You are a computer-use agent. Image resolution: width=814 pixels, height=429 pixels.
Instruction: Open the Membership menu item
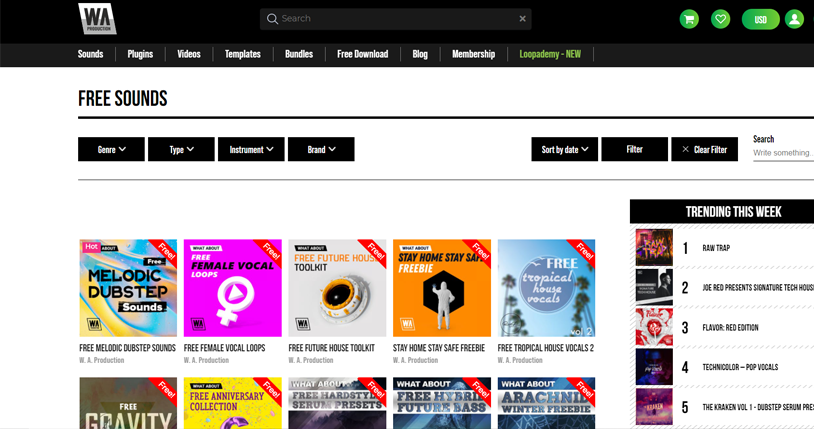pyautogui.click(x=473, y=54)
